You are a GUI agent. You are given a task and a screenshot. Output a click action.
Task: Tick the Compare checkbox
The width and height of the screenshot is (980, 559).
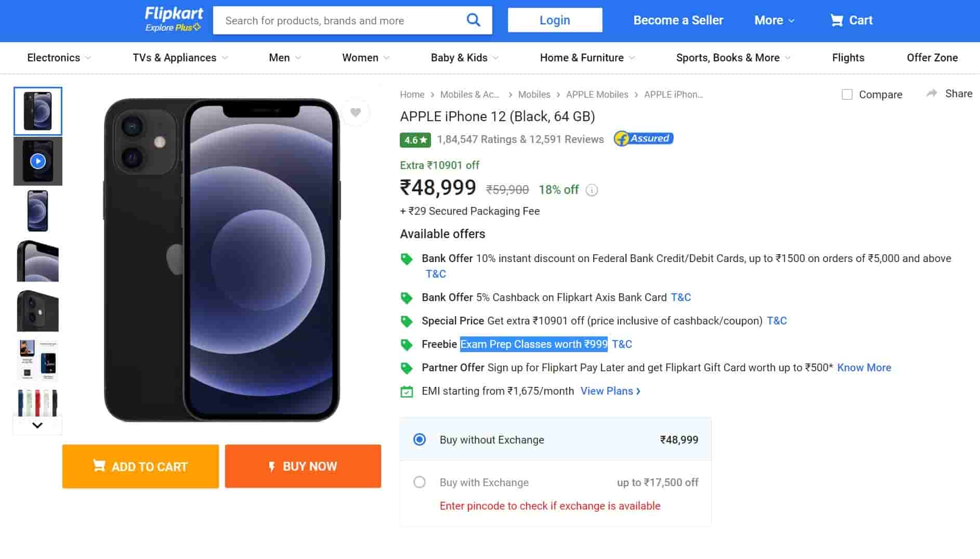(x=847, y=95)
